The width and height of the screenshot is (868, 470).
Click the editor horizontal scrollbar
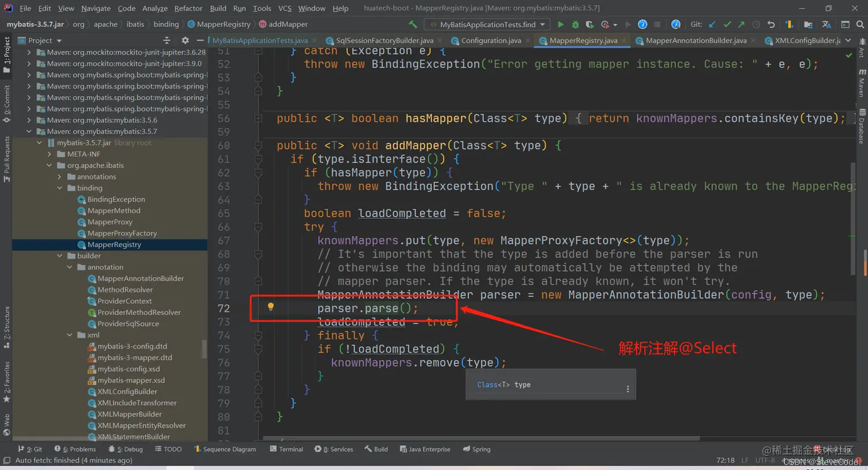(x=481, y=438)
